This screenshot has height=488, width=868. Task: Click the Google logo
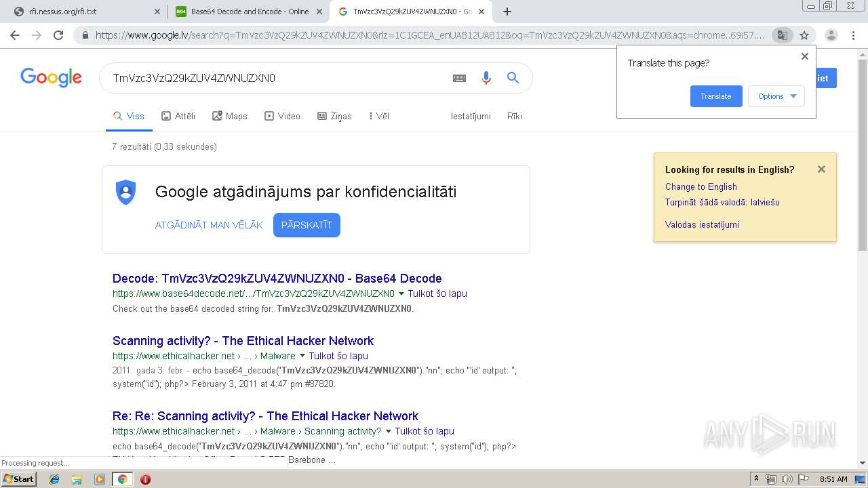[x=51, y=78]
